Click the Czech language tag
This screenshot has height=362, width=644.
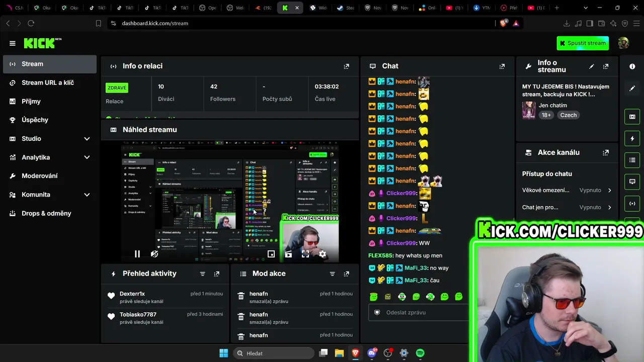[568, 115]
